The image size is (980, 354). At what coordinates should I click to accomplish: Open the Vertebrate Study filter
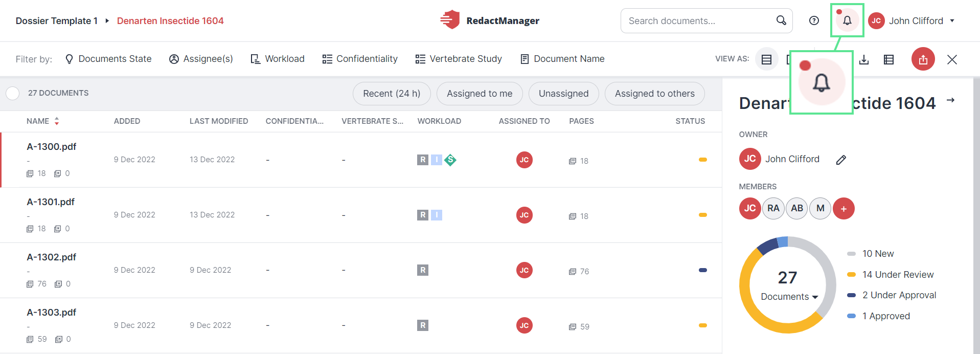[x=459, y=59]
